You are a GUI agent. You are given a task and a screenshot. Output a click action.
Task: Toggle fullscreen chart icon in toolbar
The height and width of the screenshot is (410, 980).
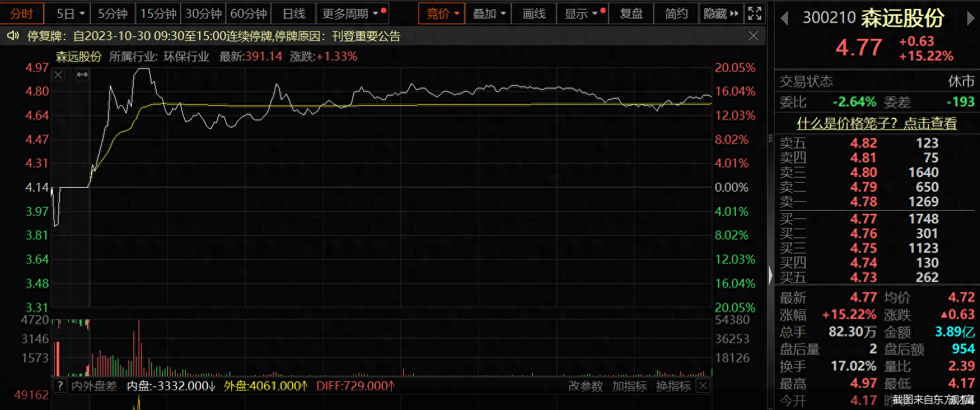754,13
